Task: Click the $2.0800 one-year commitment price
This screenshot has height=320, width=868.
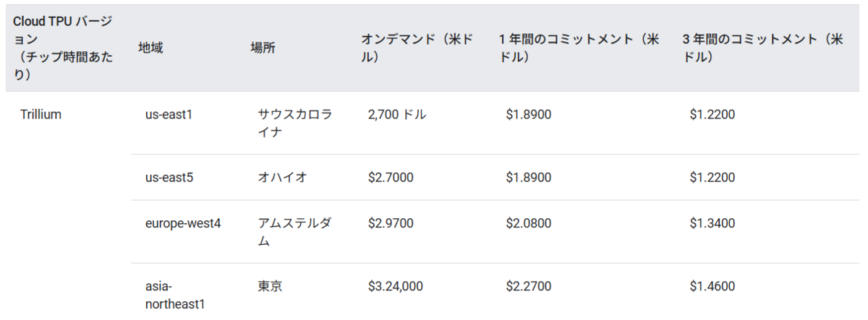Action: (529, 223)
